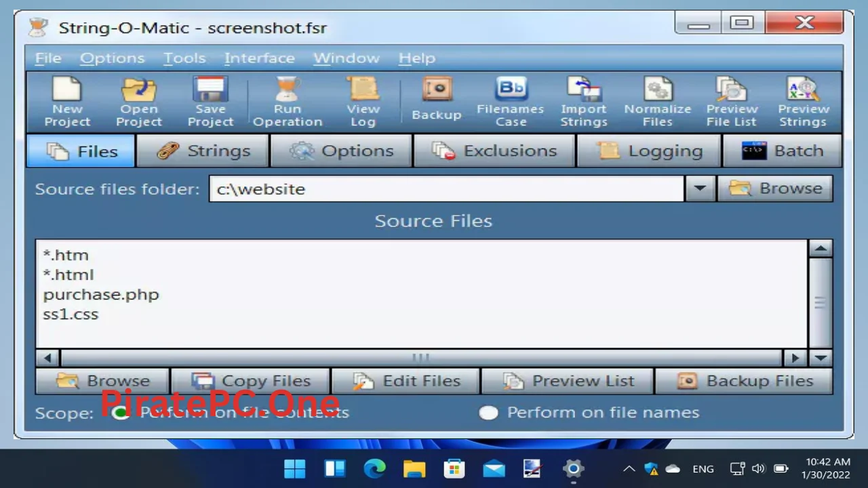Image resolution: width=868 pixels, height=488 pixels.
Task: Open Normalize Files tool
Action: [658, 102]
